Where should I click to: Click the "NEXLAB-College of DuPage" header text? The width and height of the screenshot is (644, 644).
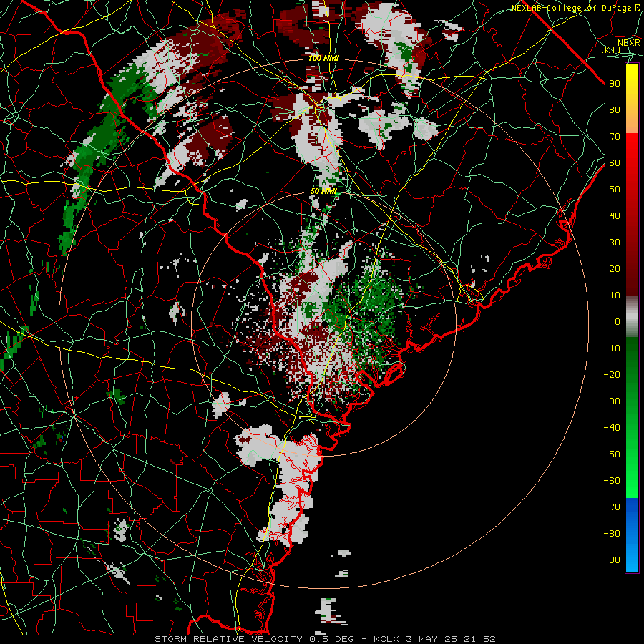(572, 8)
